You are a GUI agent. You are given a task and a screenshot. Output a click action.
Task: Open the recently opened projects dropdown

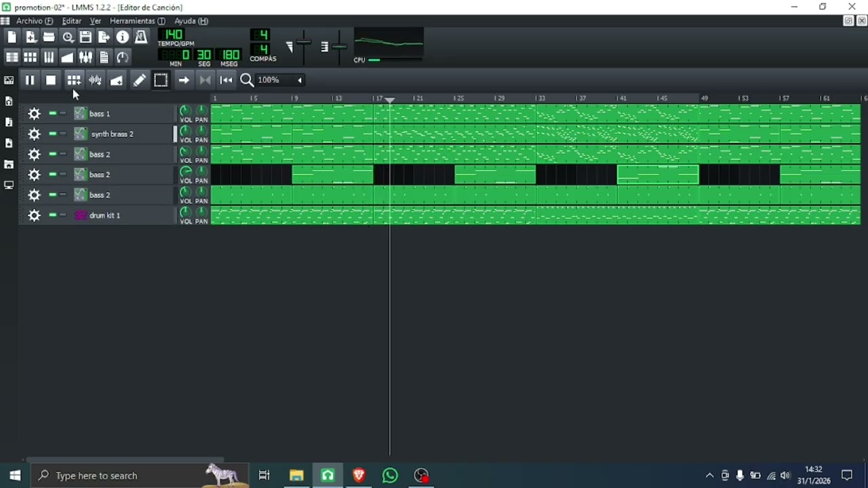[x=67, y=37]
